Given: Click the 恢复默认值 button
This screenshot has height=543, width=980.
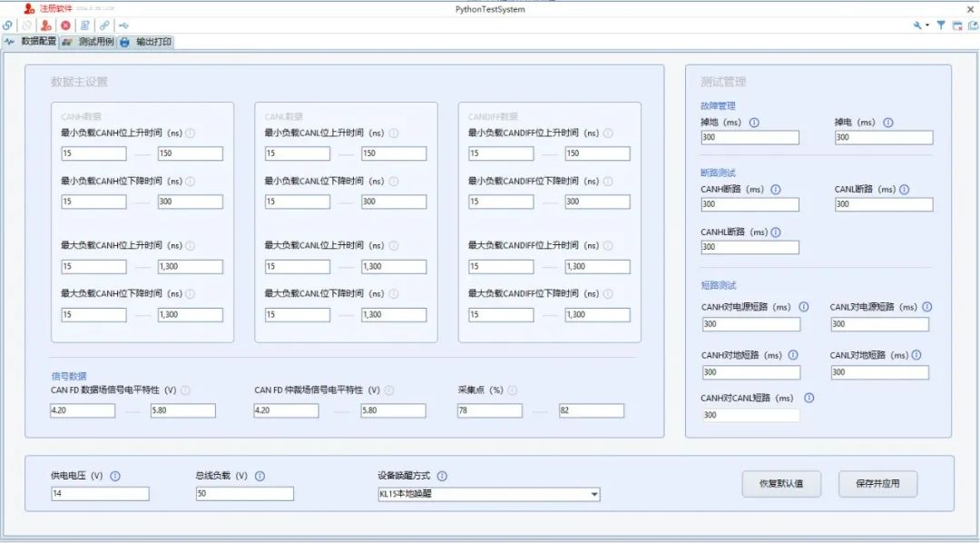Looking at the screenshot, I should point(781,484).
